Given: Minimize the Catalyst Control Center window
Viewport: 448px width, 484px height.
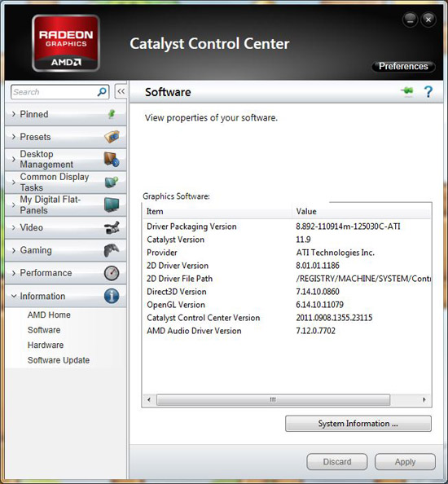Looking at the screenshot, I should pyautogui.click(x=410, y=20).
